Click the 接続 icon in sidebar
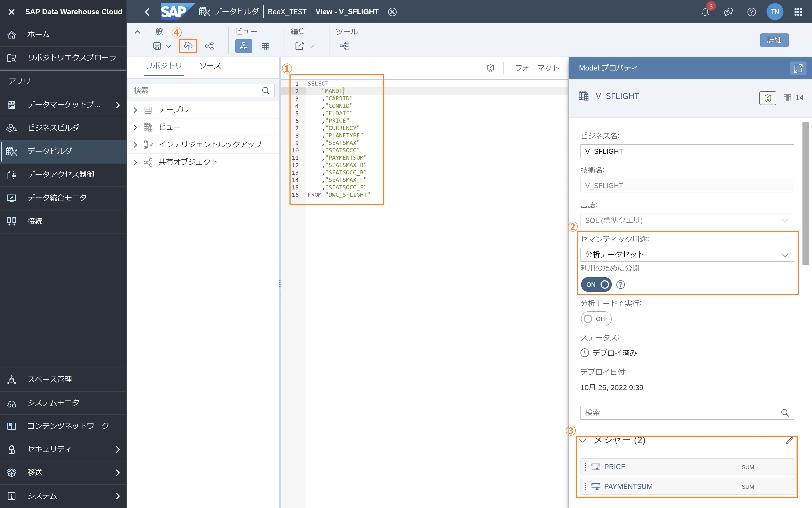The image size is (812, 508). pyautogui.click(x=11, y=221)
